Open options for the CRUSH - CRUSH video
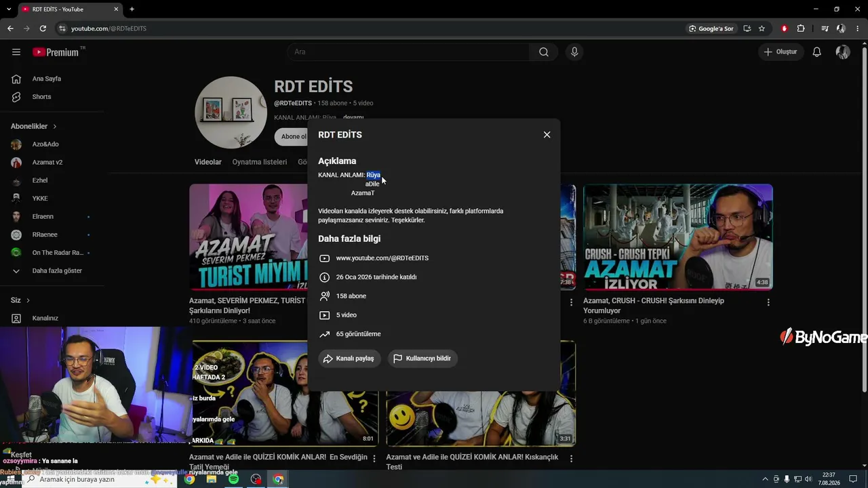Image resolution: width=868 pixels, height=488 pixels. tap(768, 302)
